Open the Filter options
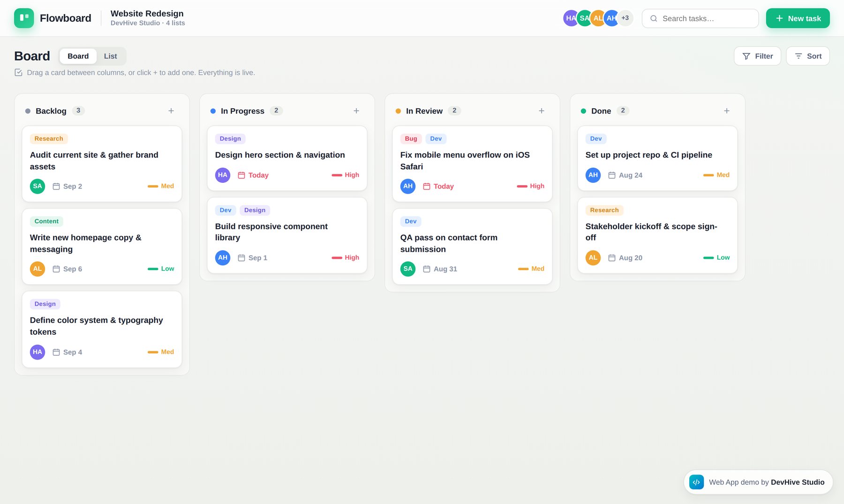The width and height of the screenshot is (844, 504). [757, 56]
